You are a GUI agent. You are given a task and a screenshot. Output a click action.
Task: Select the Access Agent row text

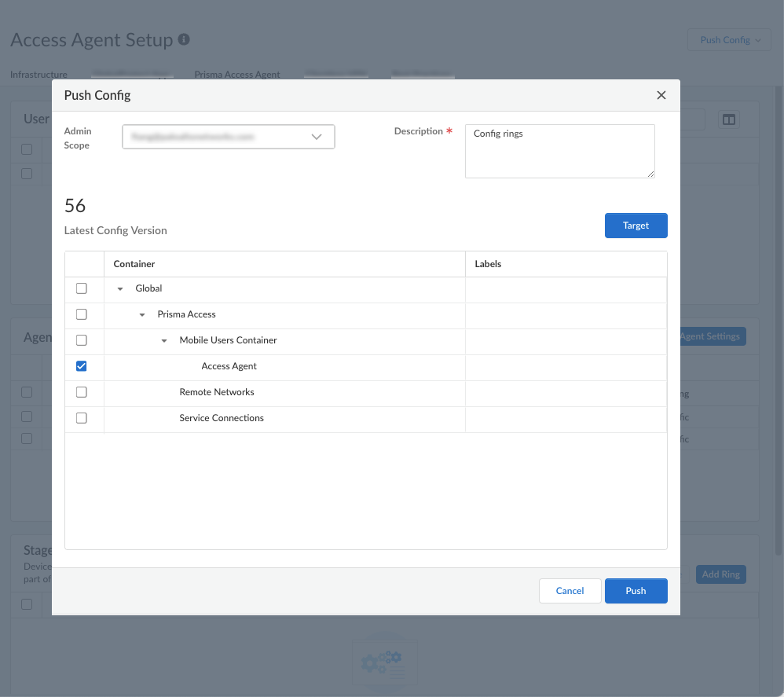tap(229, 366)
